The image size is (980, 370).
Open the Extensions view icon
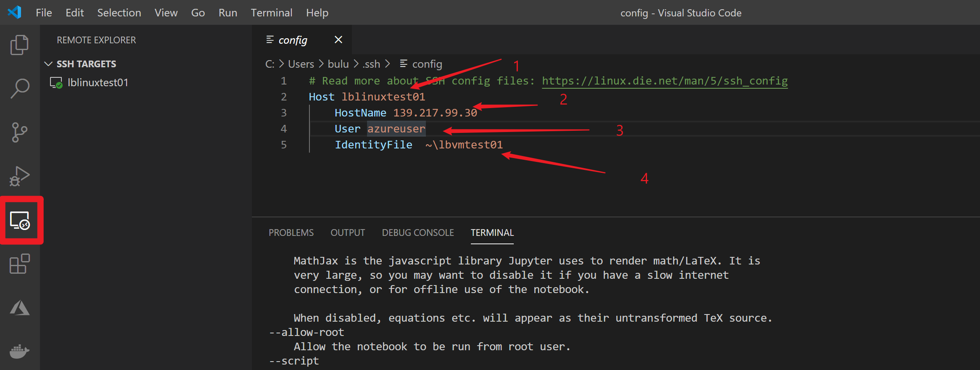click(19, 264)
